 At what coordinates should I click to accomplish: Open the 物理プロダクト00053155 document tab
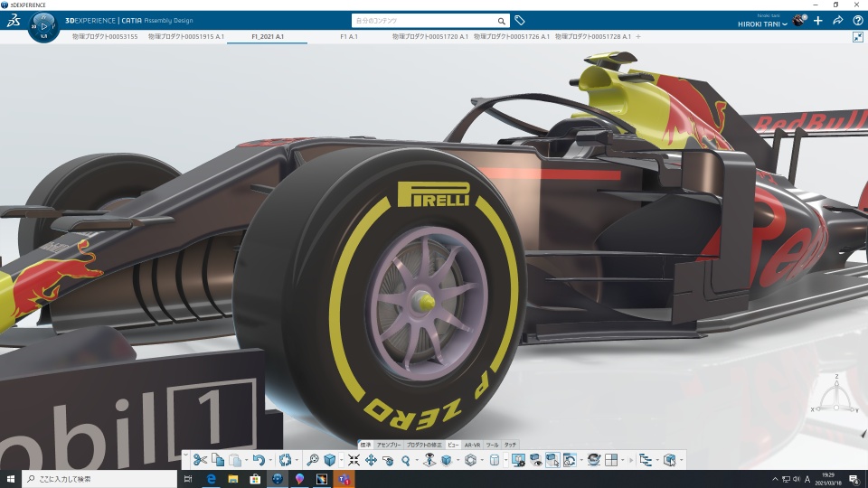105,36
